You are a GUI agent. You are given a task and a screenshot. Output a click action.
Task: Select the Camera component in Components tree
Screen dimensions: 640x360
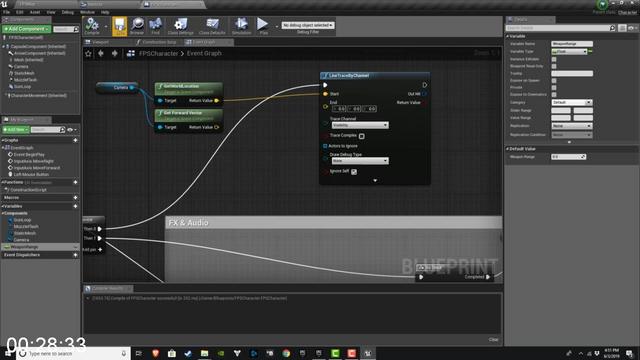point(21,67)
